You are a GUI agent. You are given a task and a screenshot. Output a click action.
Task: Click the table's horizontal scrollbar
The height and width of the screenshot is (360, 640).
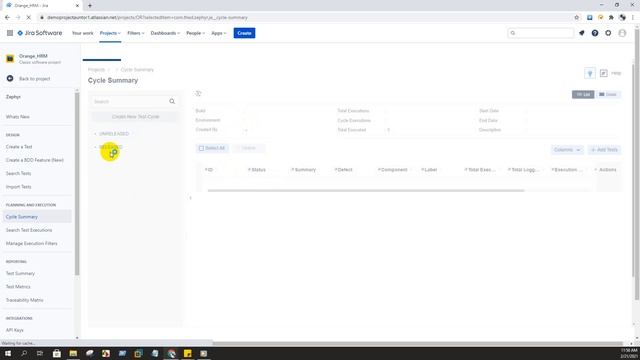366,190
